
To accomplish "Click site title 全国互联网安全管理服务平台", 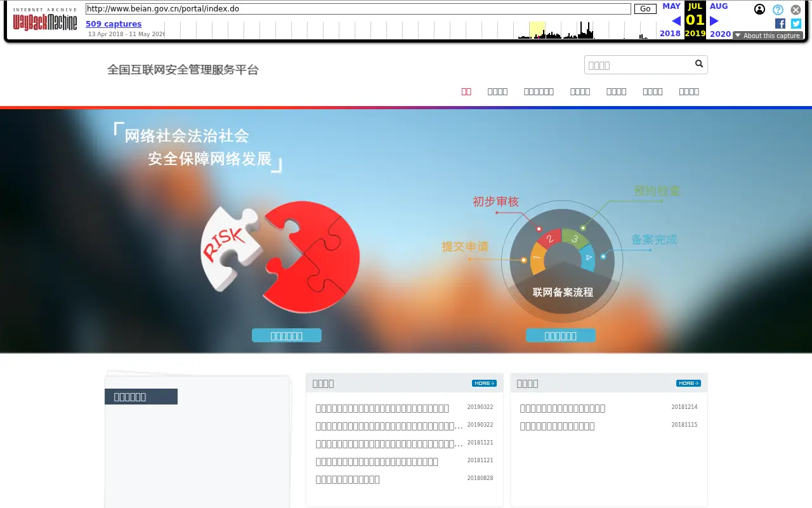I will (183, 70).
